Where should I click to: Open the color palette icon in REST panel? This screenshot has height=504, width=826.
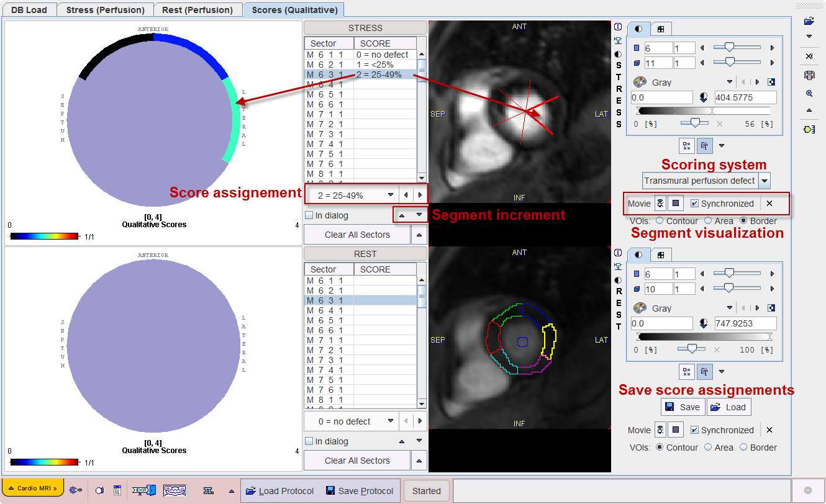point(639,308)
